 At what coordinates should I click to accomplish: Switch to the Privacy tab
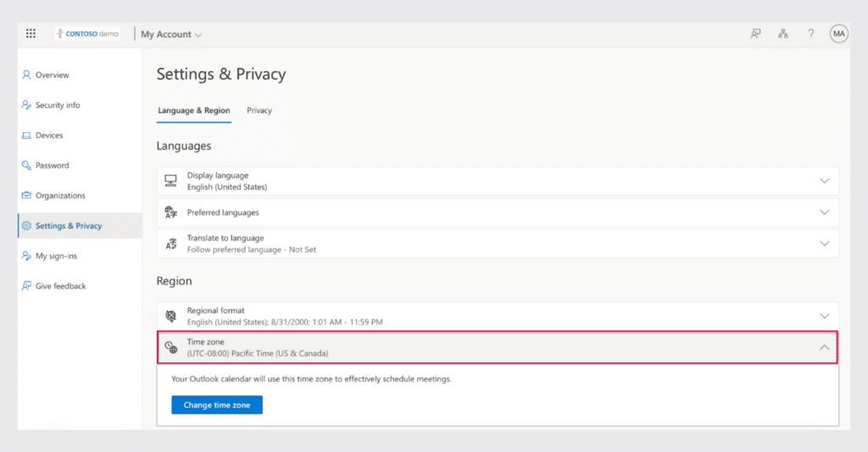coord(259,110)
